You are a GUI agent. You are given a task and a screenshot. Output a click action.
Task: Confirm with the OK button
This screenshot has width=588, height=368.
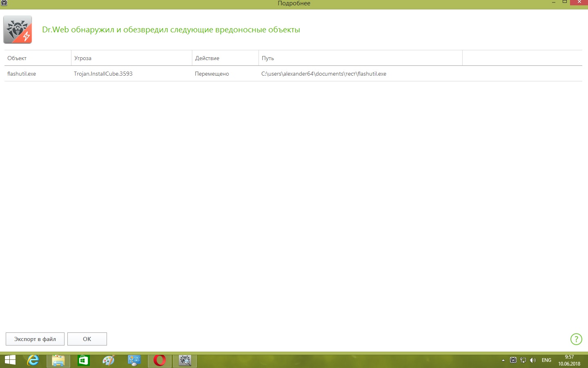[87, 339]
